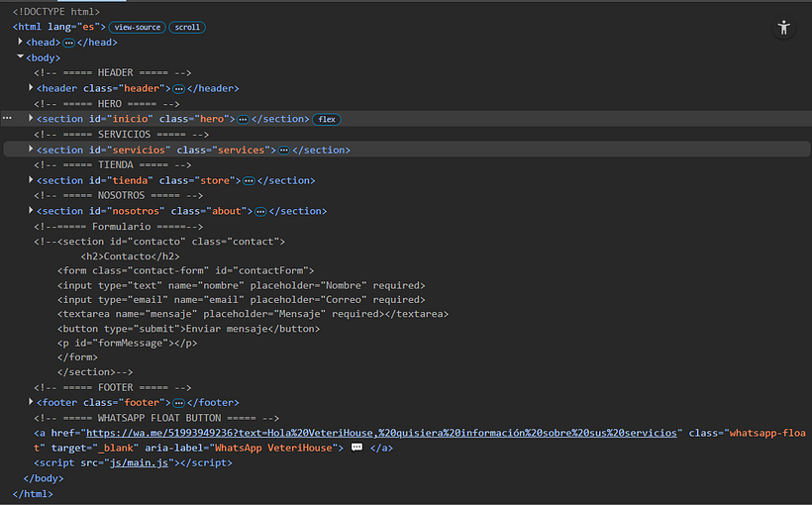Toggle the flex badge on hero section
Viewport: 812px width, 505px height.
point(326,120)
